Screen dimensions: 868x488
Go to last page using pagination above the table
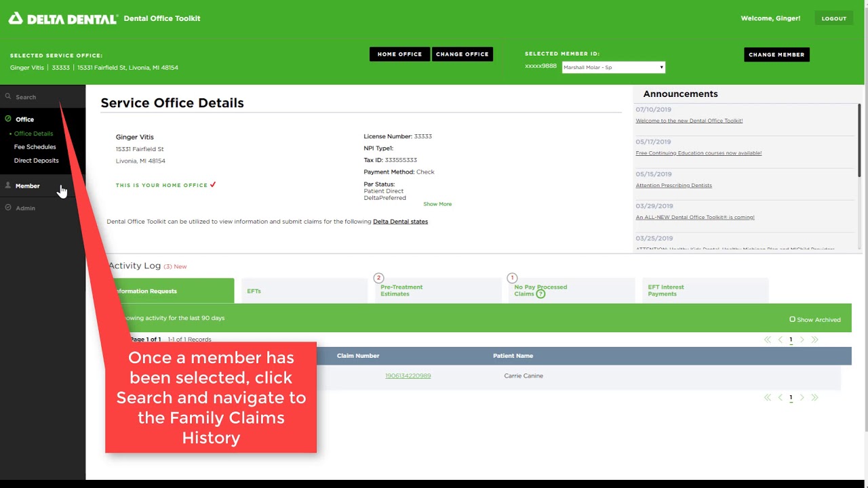point(814,340)
